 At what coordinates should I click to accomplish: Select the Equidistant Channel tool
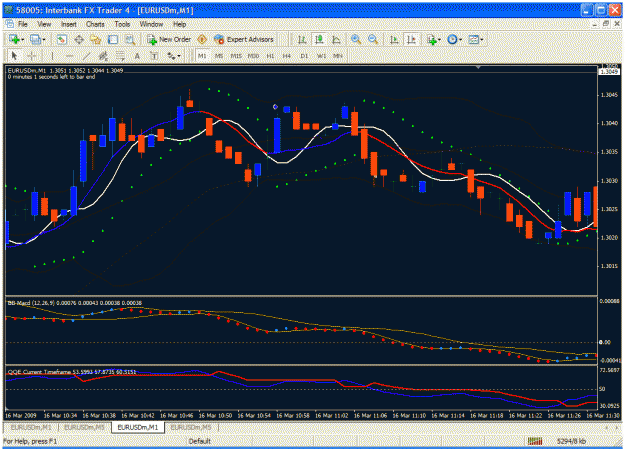[x=103, y=56]
